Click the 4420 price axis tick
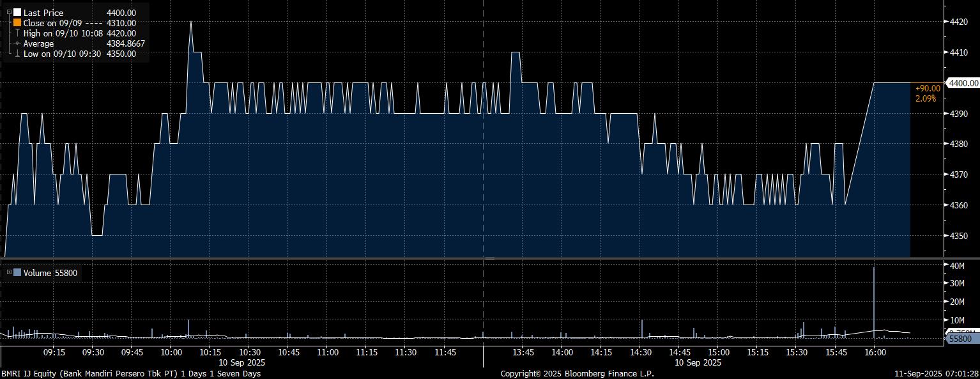The height and width of the screenshot is (379, 980). tap(960, 22)
